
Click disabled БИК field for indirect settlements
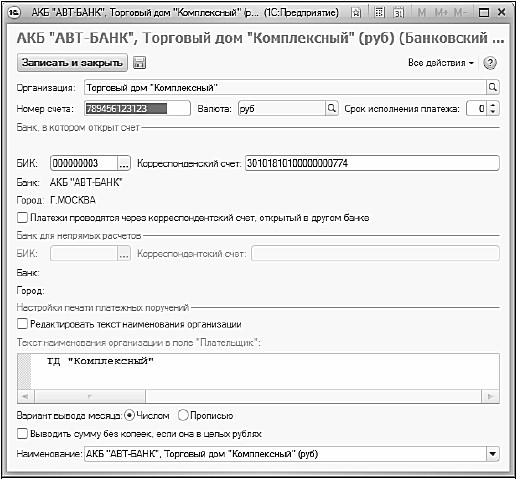click(84, 254)
